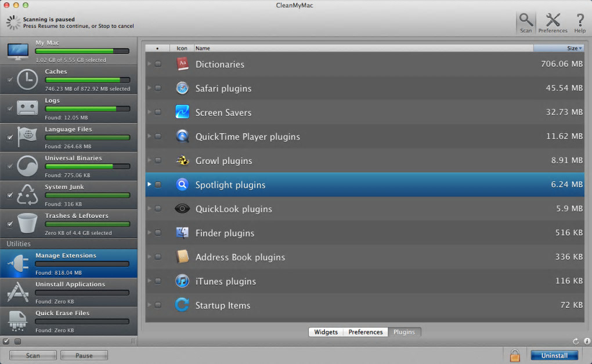The height and width of the screenshot is (364, 592).
Task: Click the Caches progress bar
Action: 88,80
